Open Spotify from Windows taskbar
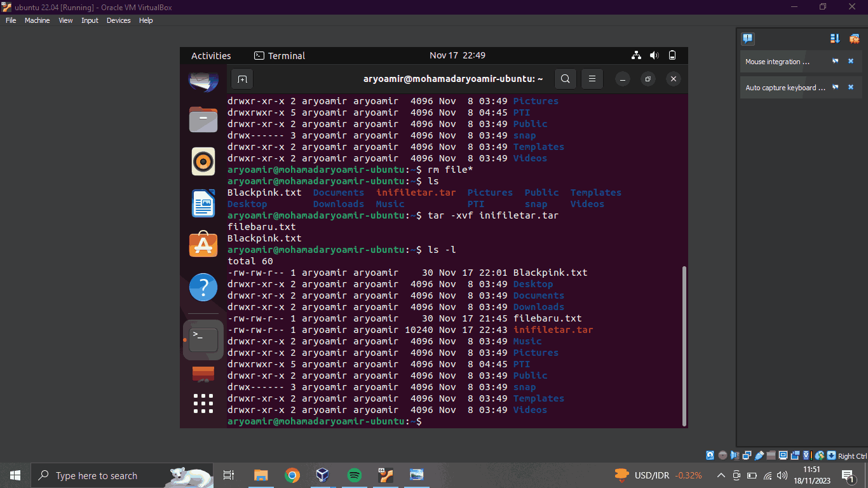The width and height of the screenshot is (868, 488). pyautogui.click(x=355, y=475)
